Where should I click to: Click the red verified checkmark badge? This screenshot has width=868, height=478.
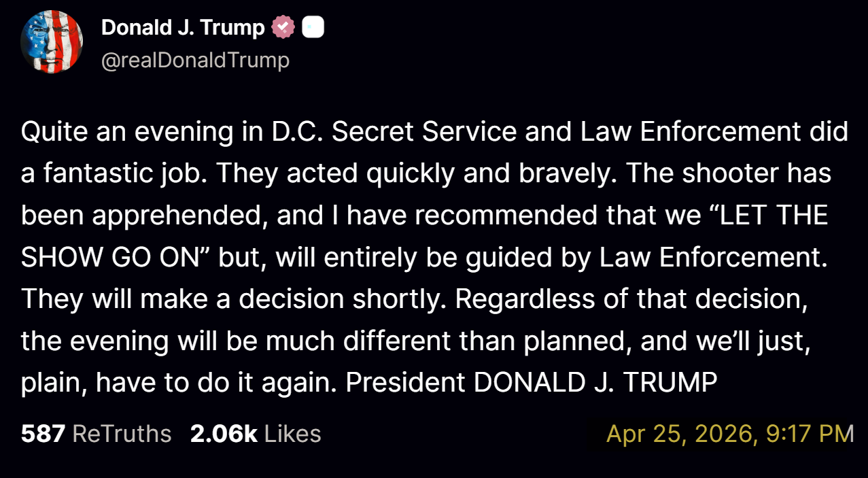tap(283, 27)
